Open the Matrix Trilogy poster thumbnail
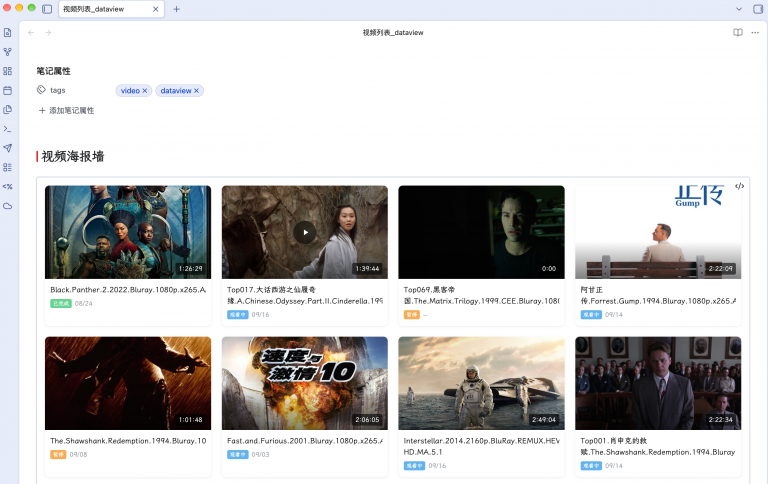768x484 pixels. pos(481,232)
